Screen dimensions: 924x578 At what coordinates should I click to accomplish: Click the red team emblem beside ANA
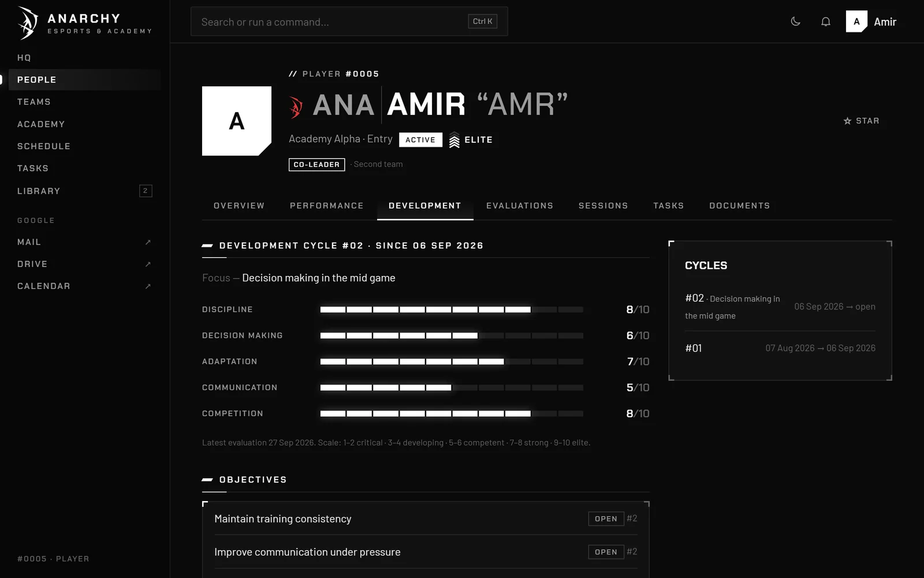[296, 107]
